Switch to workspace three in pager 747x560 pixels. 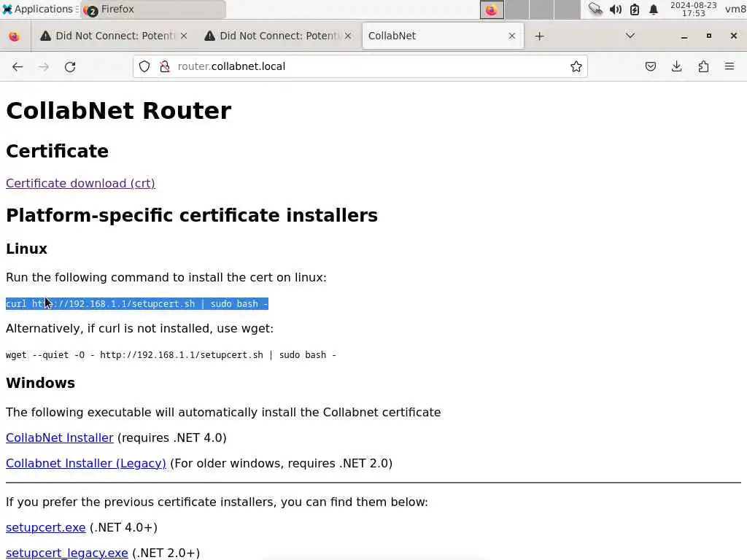point(542,9)
